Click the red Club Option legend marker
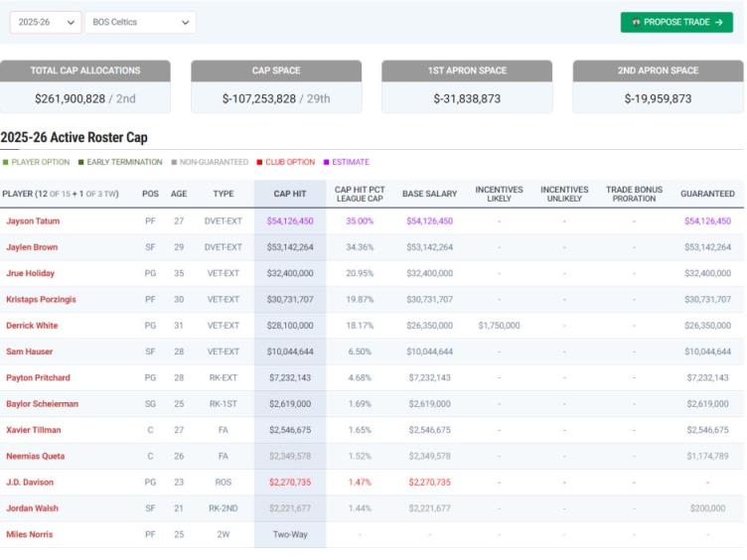The width and height of the screenshot is (747, 560). [x=259, y=162]
